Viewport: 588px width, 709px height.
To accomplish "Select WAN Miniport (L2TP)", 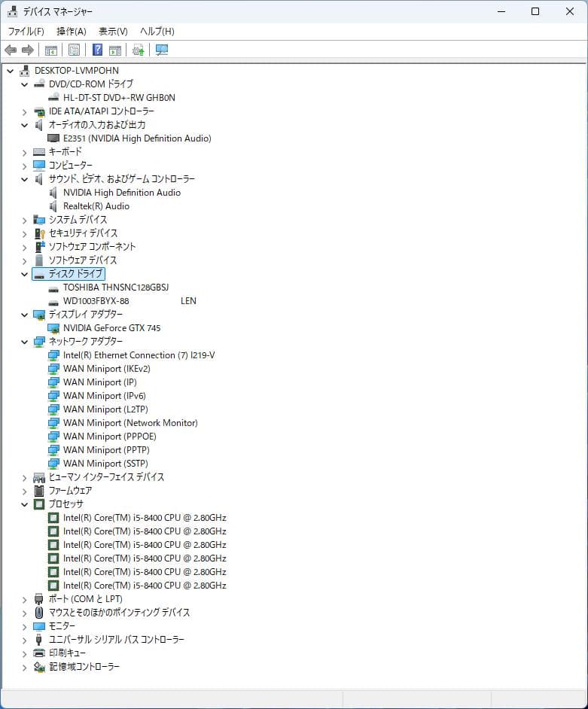I will (105, 409).
